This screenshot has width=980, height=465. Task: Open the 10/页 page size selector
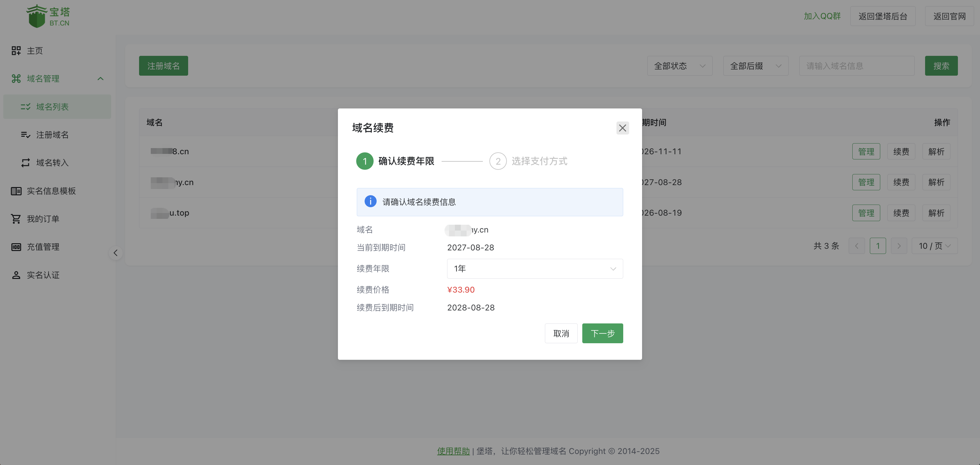(935, 245)
